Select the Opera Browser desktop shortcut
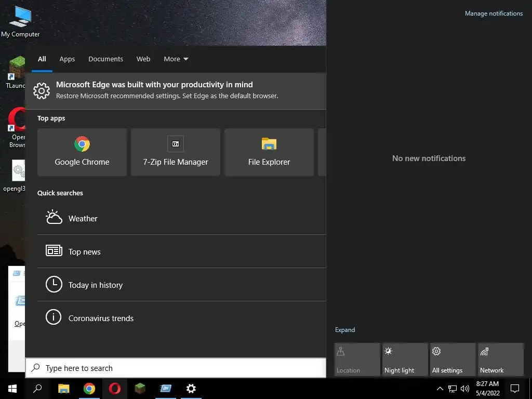The width and height of the screenshot is (532, 399). coord(16,128)
